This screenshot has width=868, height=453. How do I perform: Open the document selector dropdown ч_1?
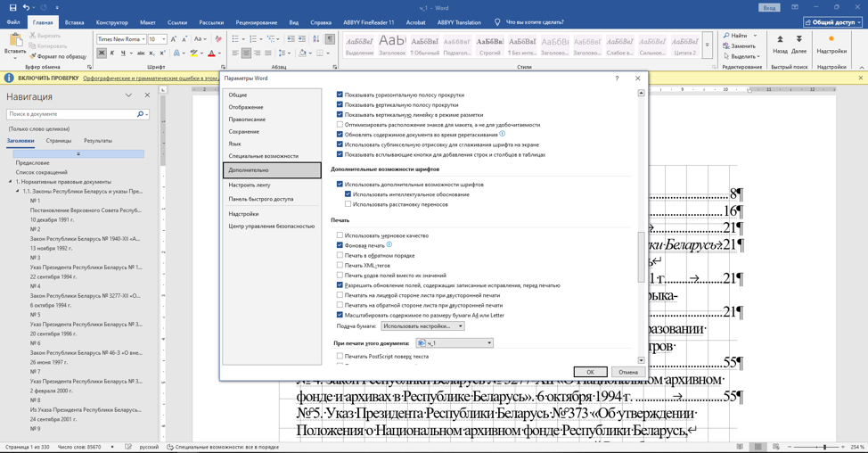[x=454, y=343]
